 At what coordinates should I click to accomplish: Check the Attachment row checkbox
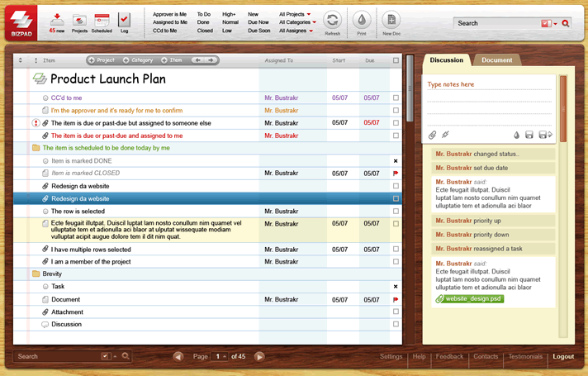pos(396,312)
